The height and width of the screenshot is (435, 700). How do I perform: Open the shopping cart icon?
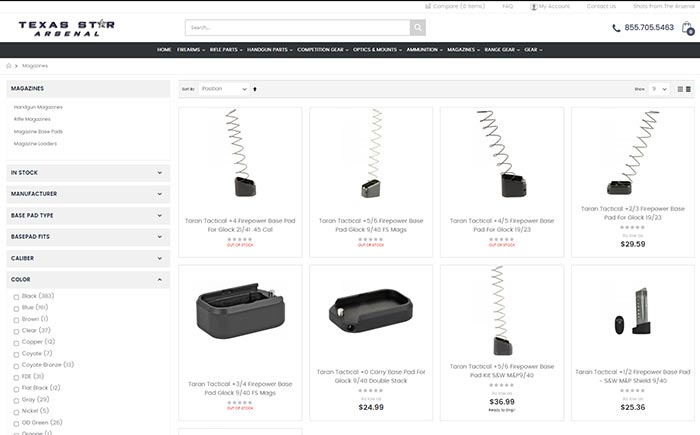[x=688, y=28]
